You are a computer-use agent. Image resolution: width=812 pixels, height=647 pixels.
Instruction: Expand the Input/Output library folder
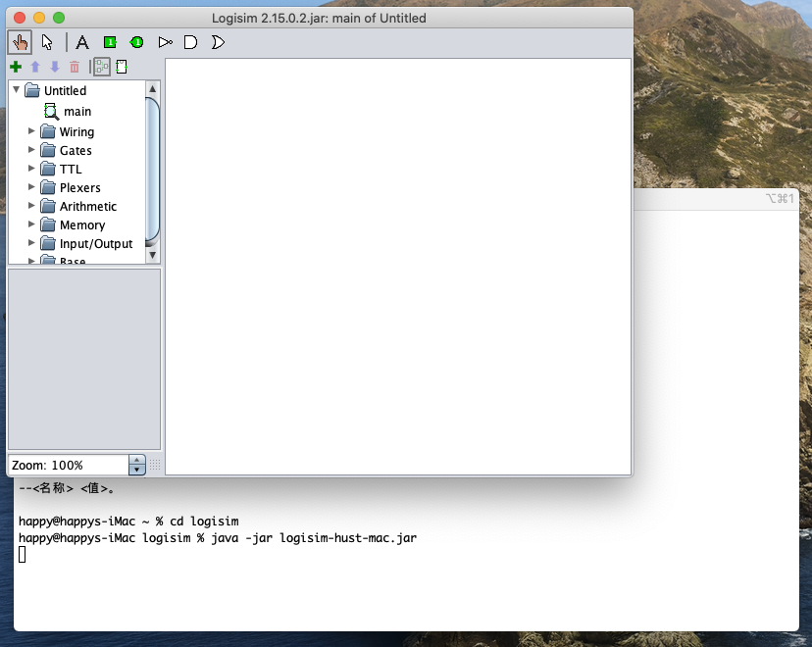click(31, 243)
